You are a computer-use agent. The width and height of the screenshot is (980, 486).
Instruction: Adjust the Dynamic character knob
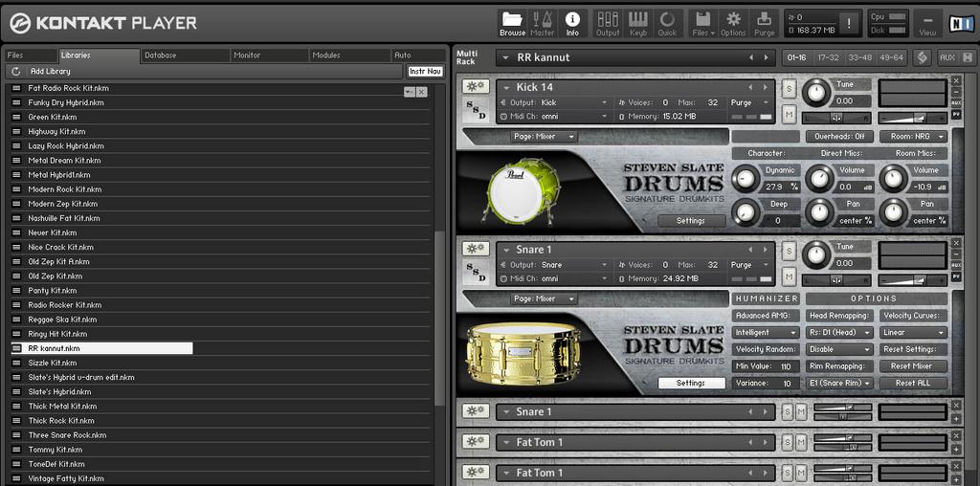click(745, 179)
